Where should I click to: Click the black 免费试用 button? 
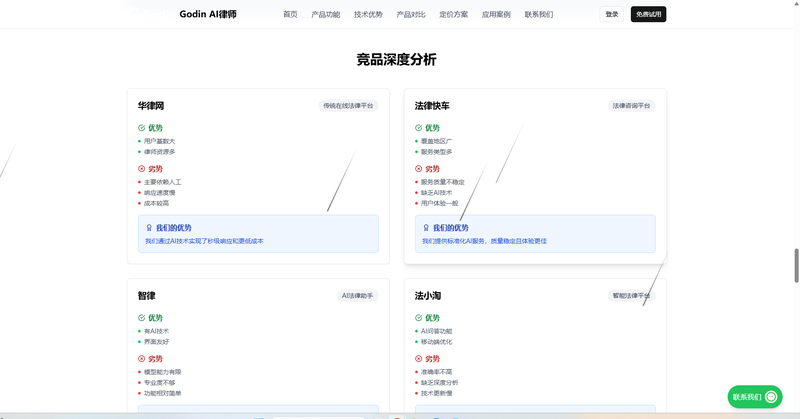(648, 14)
